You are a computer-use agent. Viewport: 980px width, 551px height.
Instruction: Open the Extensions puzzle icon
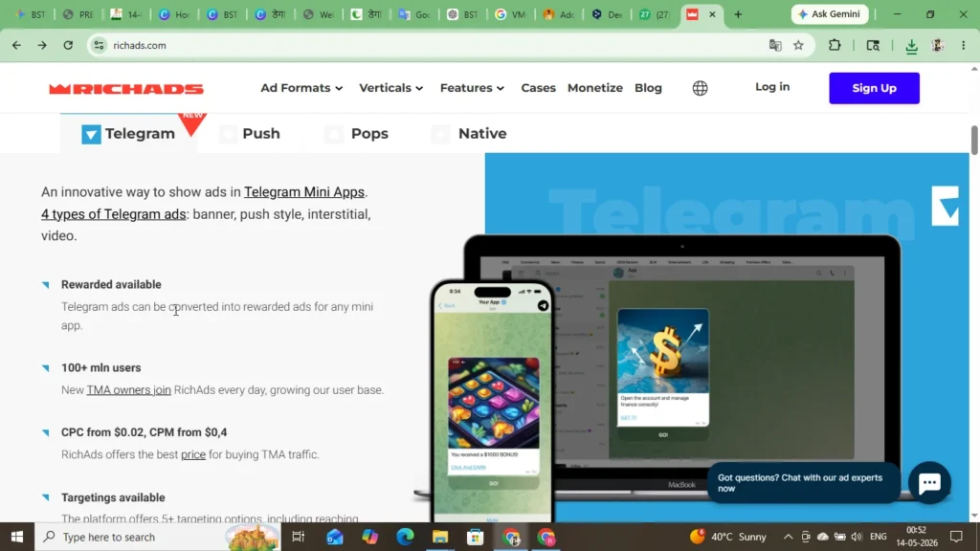tap(835, 45)
